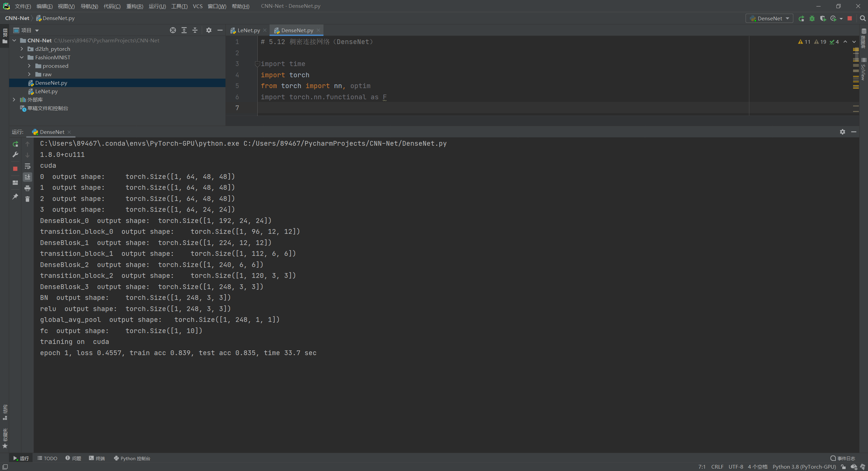The height and width of the screenshot is (471, 868).
Task: Open the TODO tool window
Action: click(47, 458)
